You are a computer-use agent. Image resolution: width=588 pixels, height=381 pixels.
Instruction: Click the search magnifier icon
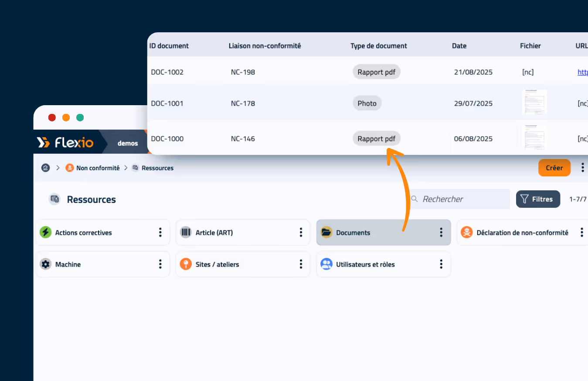coord(414,199)
